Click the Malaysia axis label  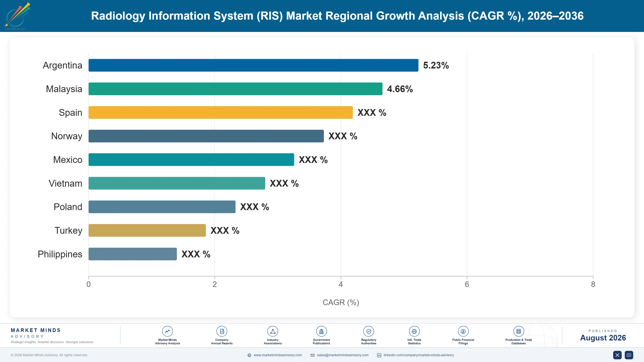(64, 89)
